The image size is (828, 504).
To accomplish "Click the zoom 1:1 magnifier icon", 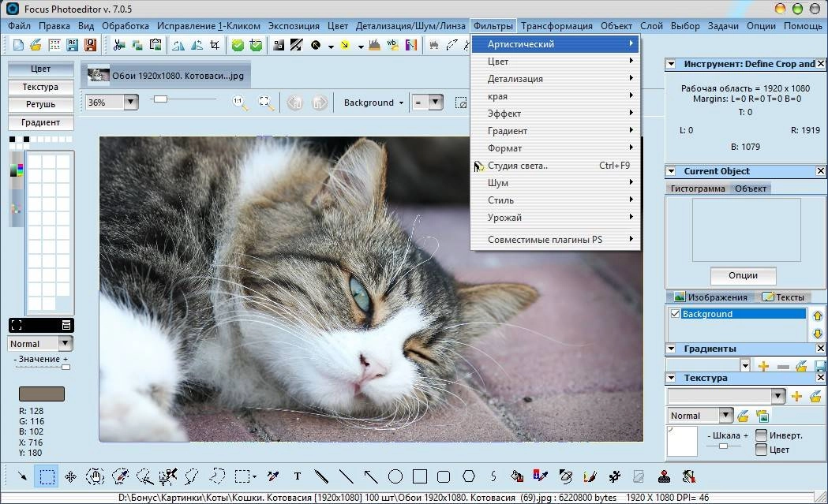I will pyautogui.click(x=240, y=103).
